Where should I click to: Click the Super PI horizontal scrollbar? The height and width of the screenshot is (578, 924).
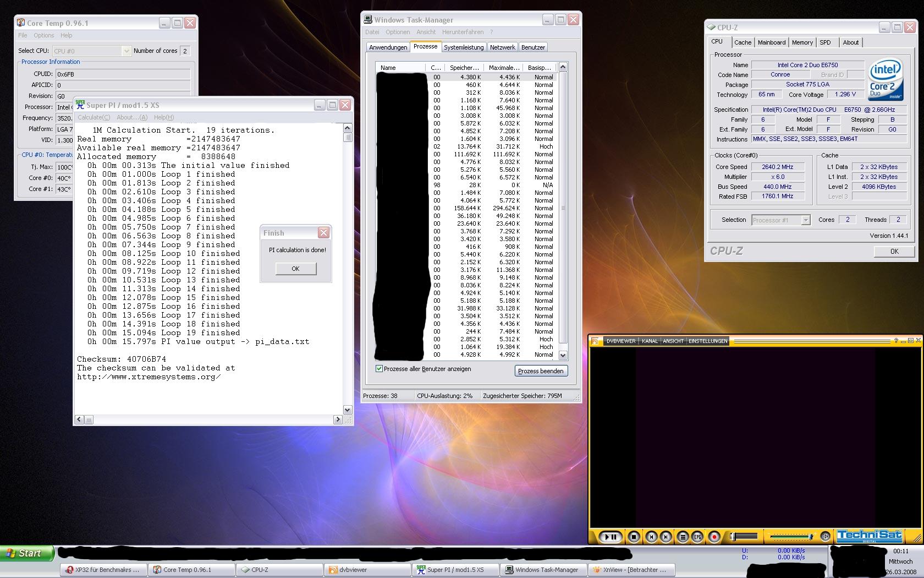[x=208, y=419]
